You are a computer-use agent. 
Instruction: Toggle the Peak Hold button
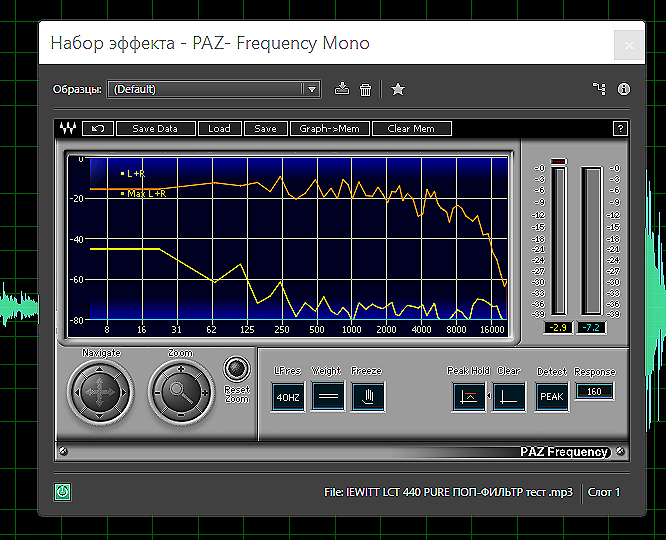click(468, 397)
